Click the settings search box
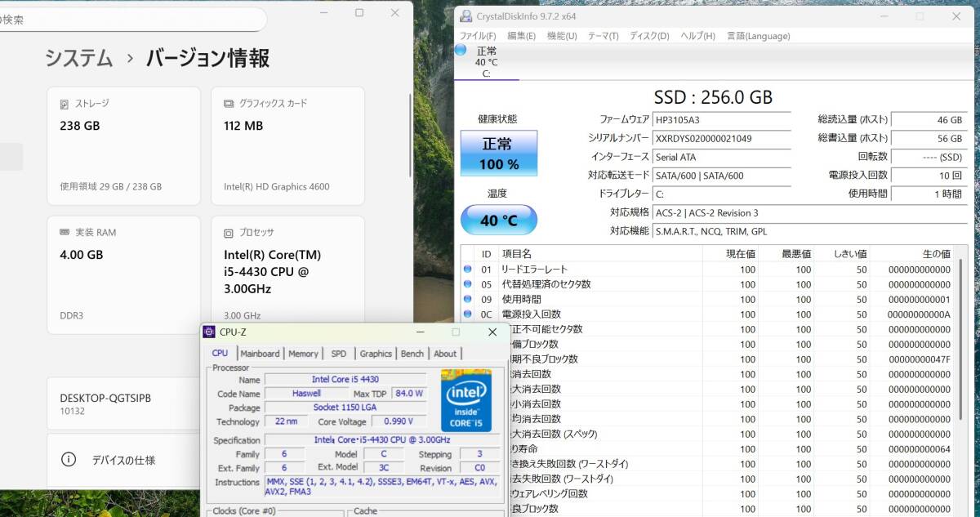Image resolution: width=980 pixels, height=517 pixels. coord(131,20)
